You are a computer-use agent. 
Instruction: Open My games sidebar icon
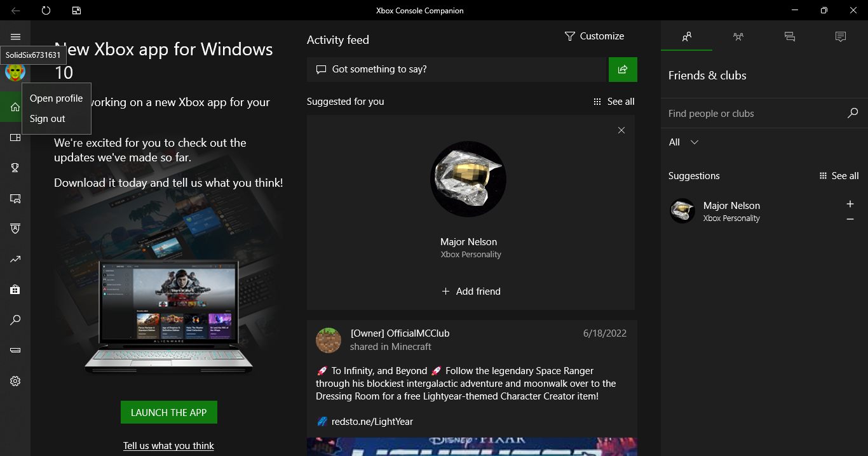pyautogui.click(x=15, y=137)
